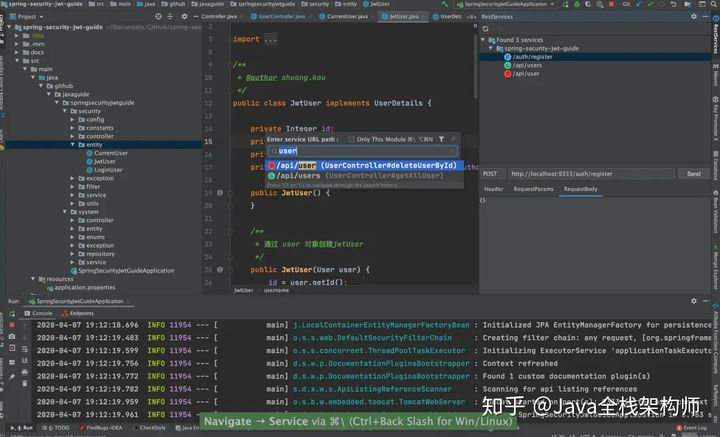Open the Run tool window button at bottom
Screen dimensions: 720x437
point(22,428)
